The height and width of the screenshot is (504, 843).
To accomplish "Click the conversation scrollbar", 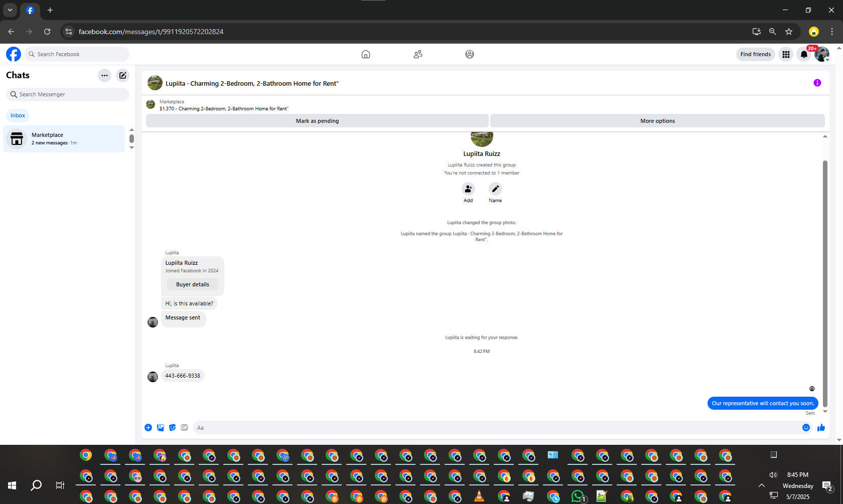I will click(x=825, y=283).
